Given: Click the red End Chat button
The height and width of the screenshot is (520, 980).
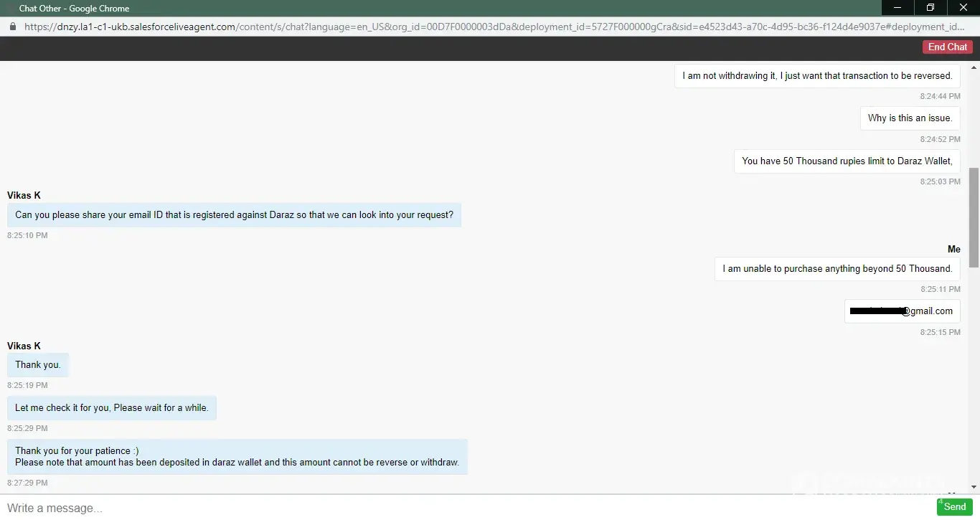Looking at the screenshot, I should 947,47.
